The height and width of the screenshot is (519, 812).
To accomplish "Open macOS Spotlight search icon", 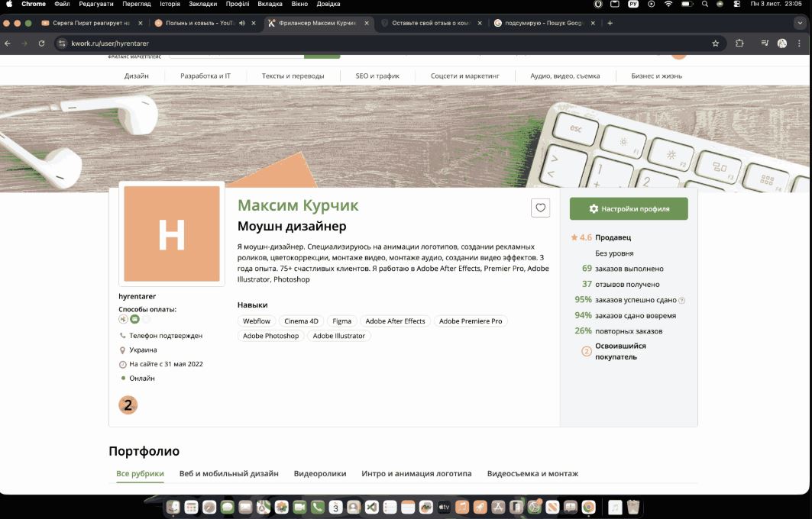I will tap(704, 5).
